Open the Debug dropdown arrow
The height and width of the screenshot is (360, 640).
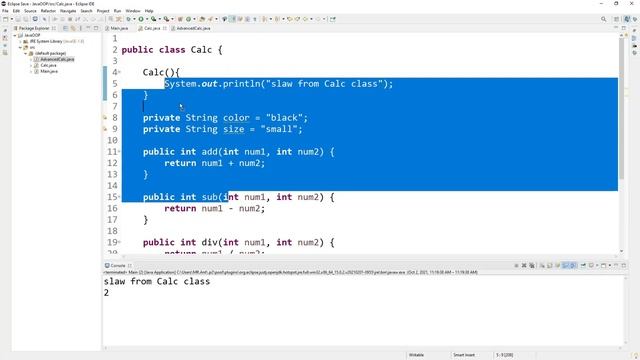tap(134, 19)
